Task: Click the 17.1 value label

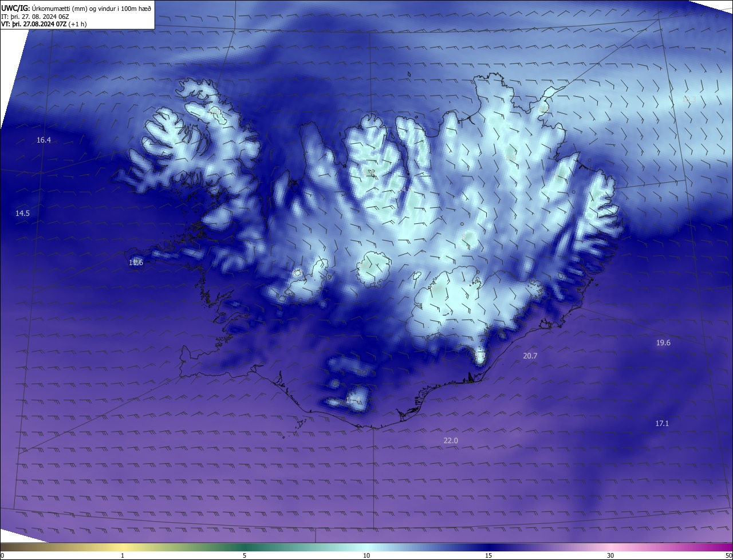Action: point(662,423)
